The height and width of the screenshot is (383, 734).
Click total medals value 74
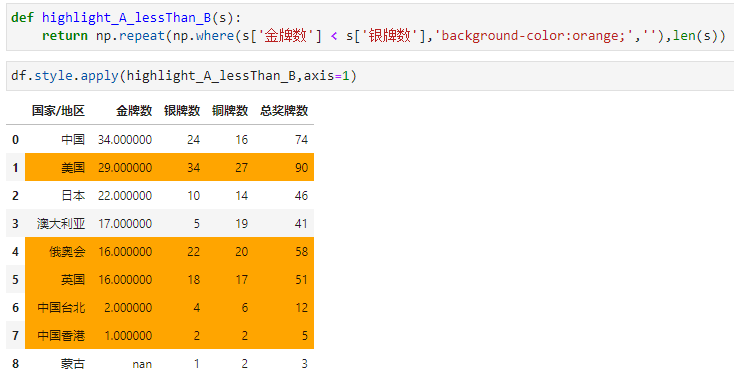coord(301,140)
